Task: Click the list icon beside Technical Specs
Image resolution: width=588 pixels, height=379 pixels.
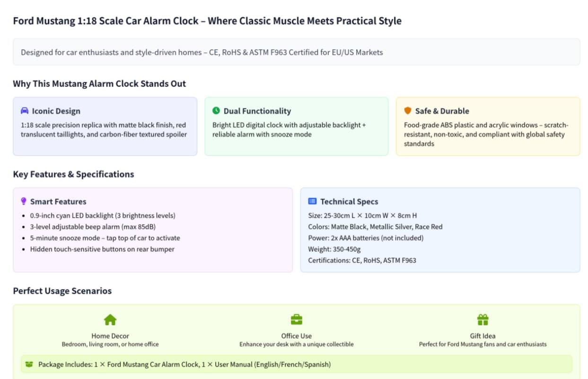Action: coord(312,201)
